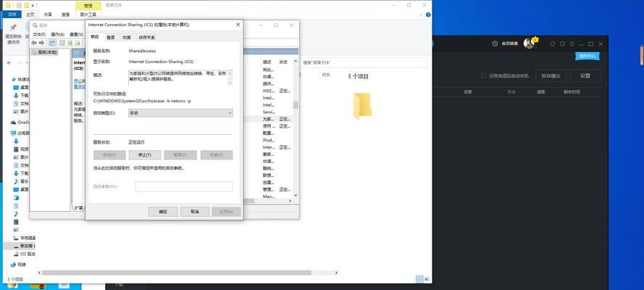Open the yellow folder in Explorer content

[362, 106]
